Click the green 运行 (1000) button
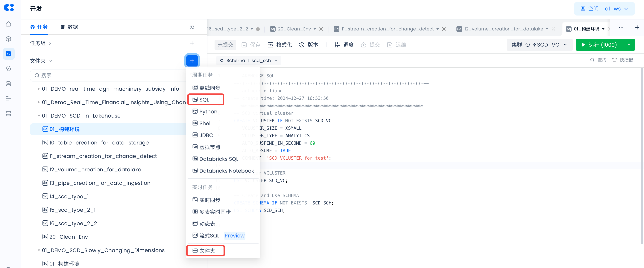Screen dimensions: 644x268 tap(599, 45)
